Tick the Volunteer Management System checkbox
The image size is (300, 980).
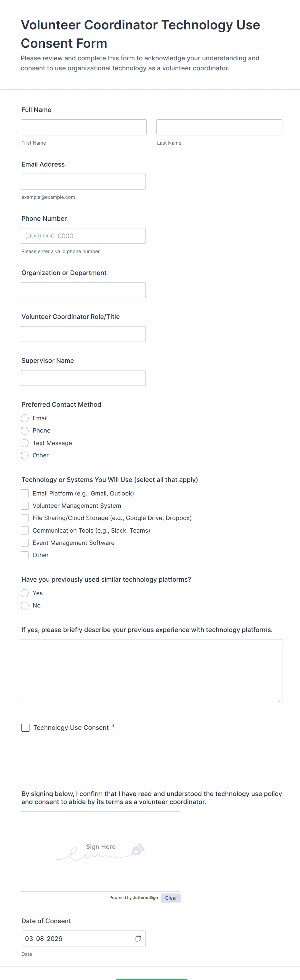(25, 505)
